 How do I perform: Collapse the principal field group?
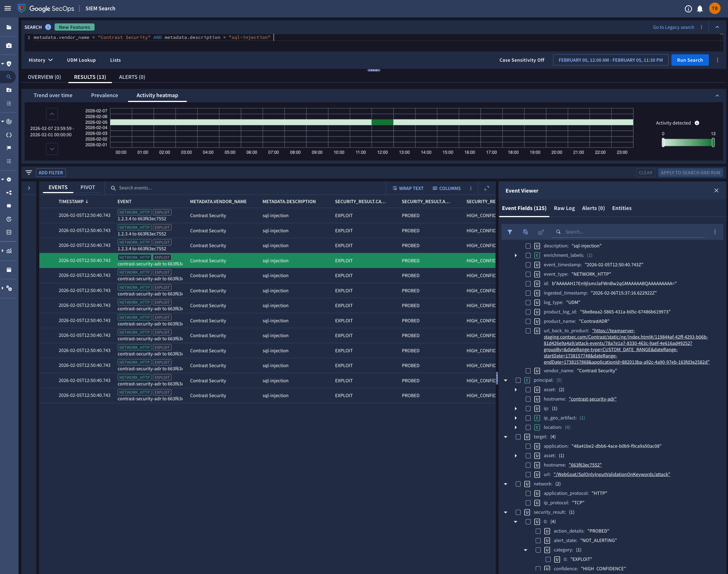(505, 380)
